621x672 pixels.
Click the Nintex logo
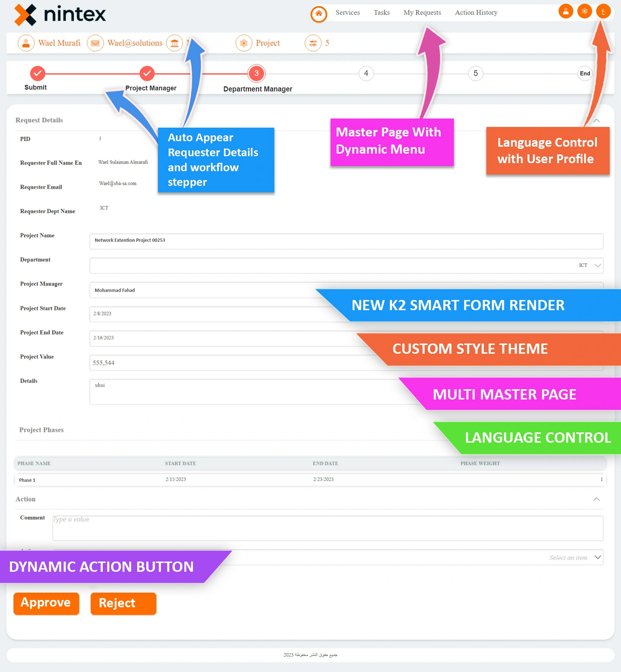60,14
